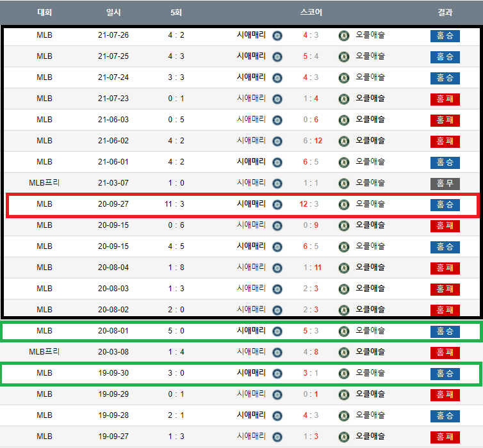The width and height of the screenshot is (483, 448).
Task: Click the Athletics logo in the 21-03-07 row
Action: 344,184
